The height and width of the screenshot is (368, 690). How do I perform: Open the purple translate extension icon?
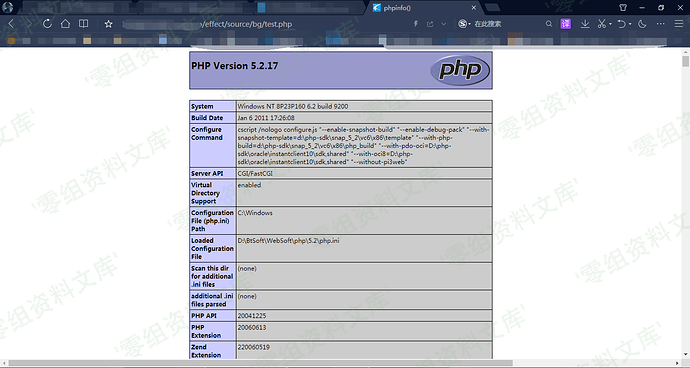[x=565, y=24]
